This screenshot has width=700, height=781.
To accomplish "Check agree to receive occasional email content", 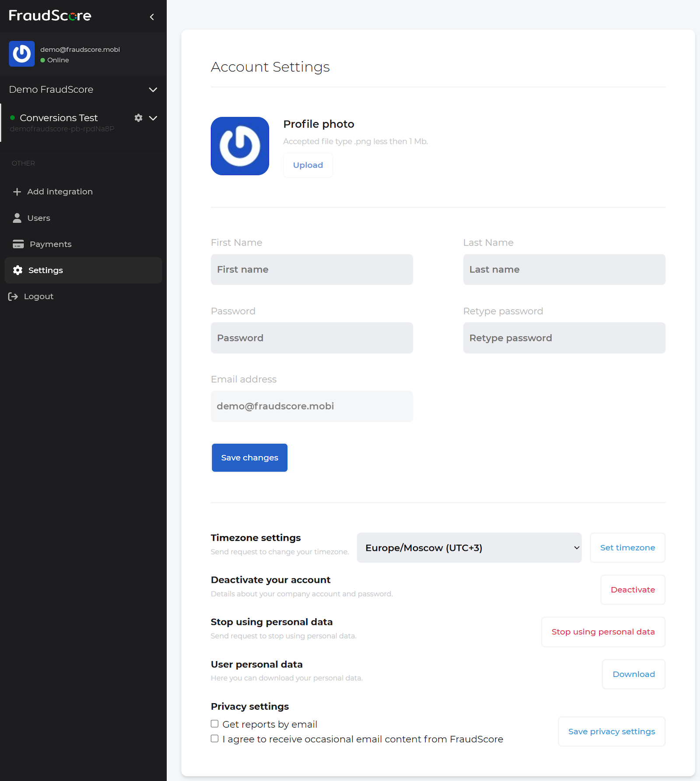I will 214,739.
